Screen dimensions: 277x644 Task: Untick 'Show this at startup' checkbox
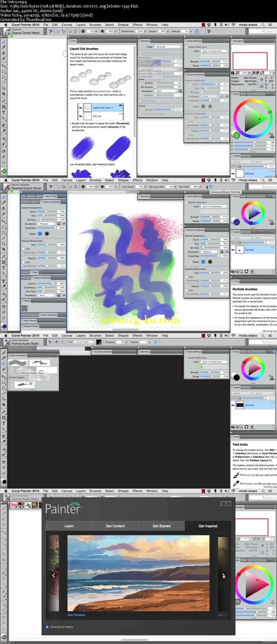click(48, 627)
